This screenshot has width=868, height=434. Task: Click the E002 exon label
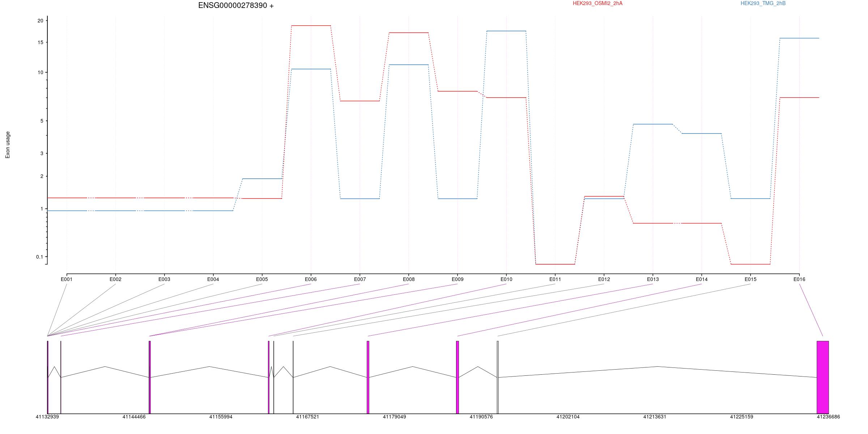pos(115,279)
